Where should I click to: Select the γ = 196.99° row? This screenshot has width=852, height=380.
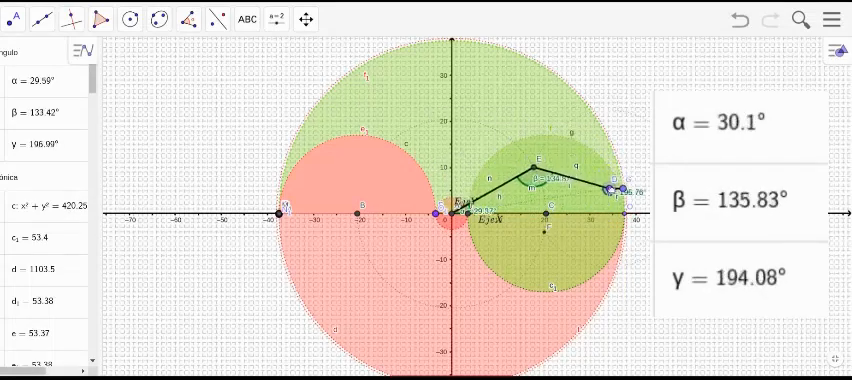pyautogui.click(x=44, y=145)
